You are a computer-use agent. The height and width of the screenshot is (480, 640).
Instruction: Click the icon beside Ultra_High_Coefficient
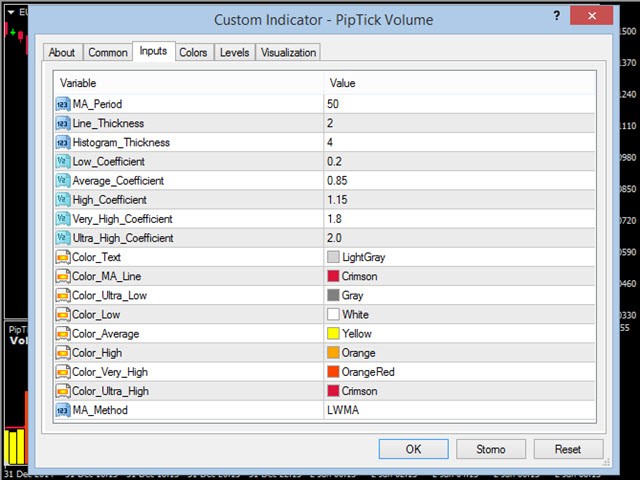pos(63,238)
